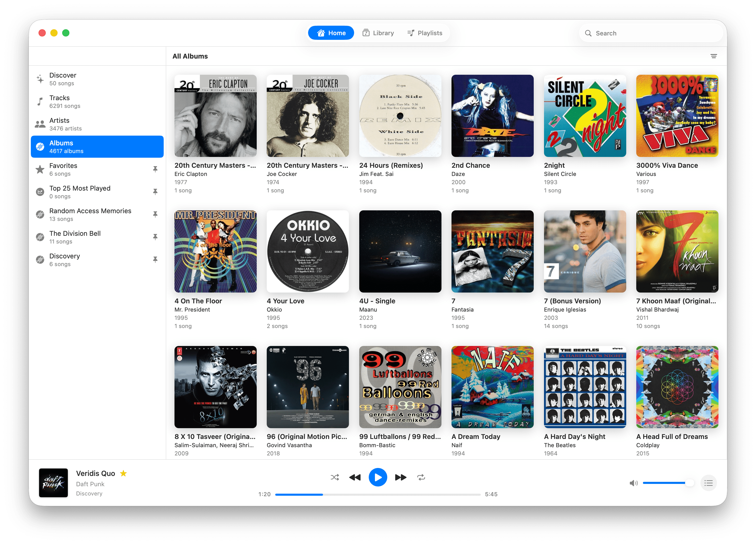Click the blue Play button
Image resolution: width=756 pixels, height=544 pixels.
(x=378, y=477)
